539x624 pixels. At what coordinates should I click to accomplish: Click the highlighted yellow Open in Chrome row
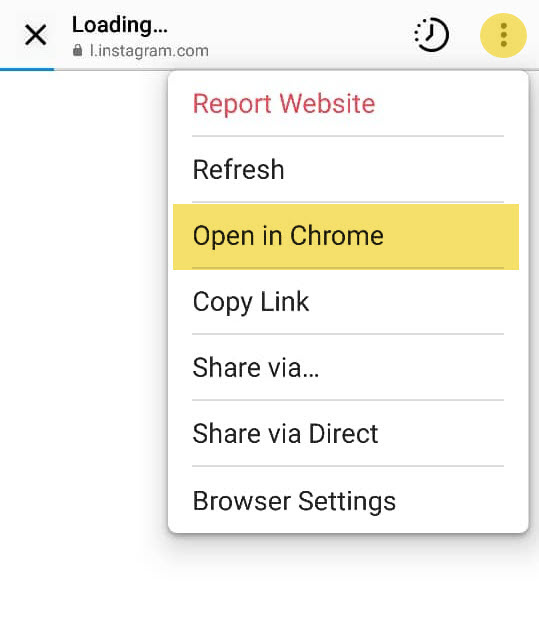(346, 237)
